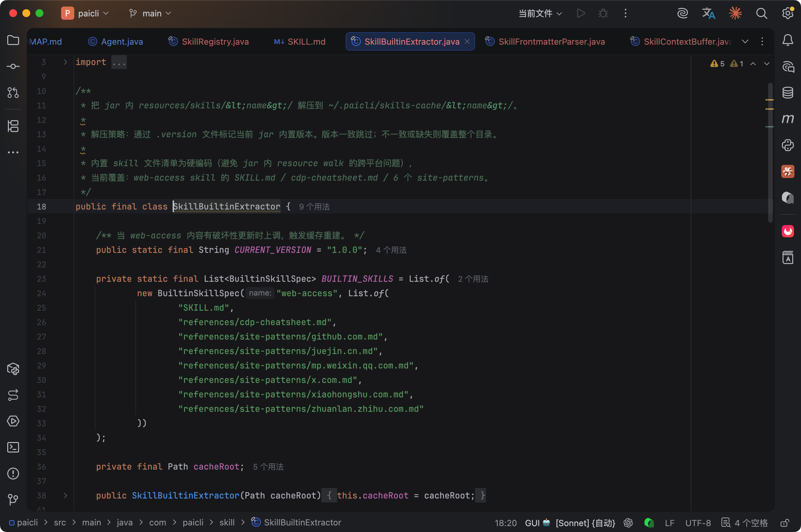Go to previous highlighted problem arrow

753,64
